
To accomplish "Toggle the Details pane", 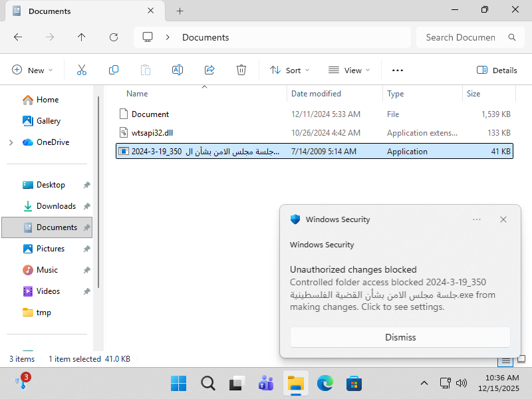I will coord(497,70).
